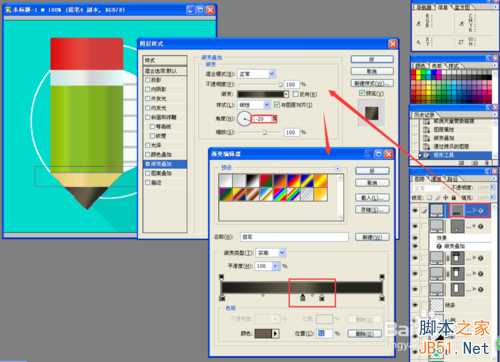
Task: Click the top-left opacity stop of gradient bar
Action: (221, 277)
